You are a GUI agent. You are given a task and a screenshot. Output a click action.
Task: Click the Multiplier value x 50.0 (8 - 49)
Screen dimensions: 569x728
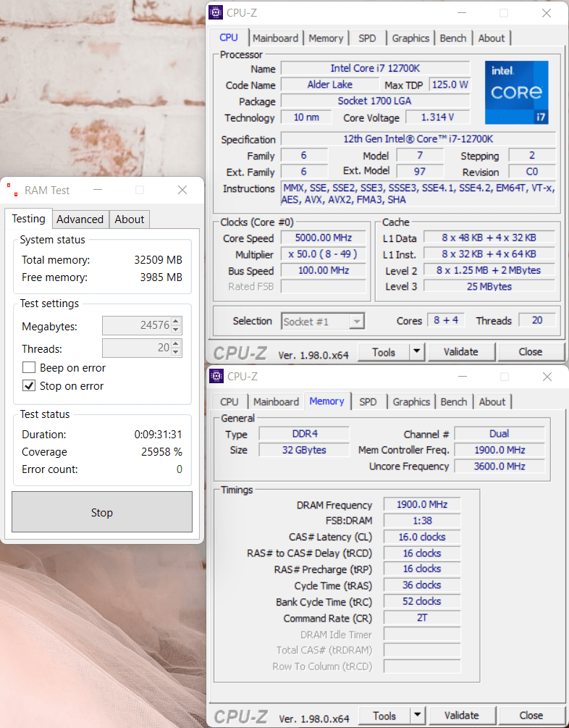[x=324, y=254]
